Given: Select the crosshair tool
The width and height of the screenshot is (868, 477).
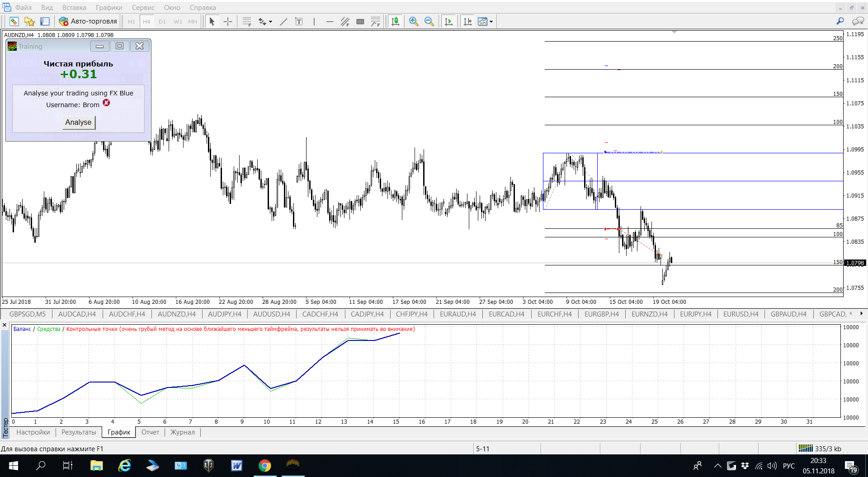Looking at the screenshot, I should (x=228, y=21).
